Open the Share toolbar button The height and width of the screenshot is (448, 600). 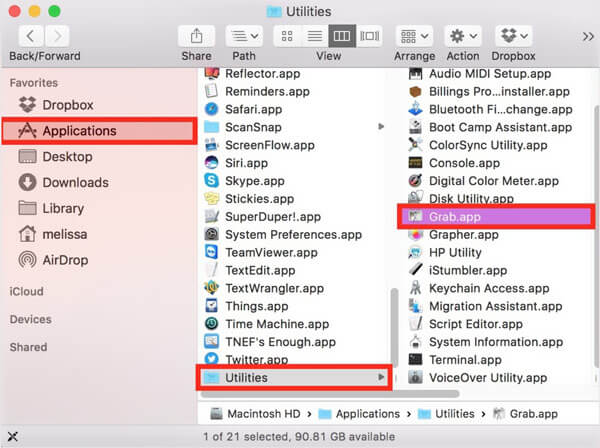pos(196,36)
